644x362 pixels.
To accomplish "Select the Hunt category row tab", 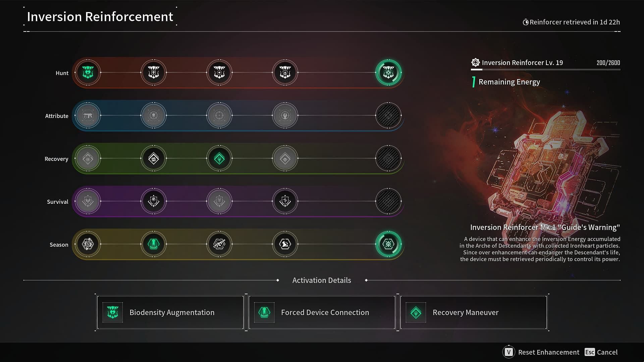I will 61,72.
